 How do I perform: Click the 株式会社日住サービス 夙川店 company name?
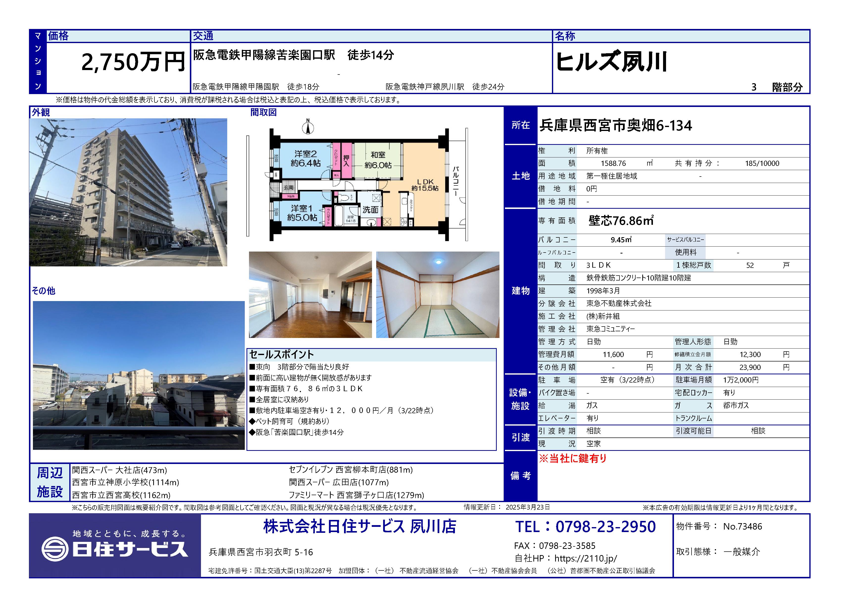point(360,527)
